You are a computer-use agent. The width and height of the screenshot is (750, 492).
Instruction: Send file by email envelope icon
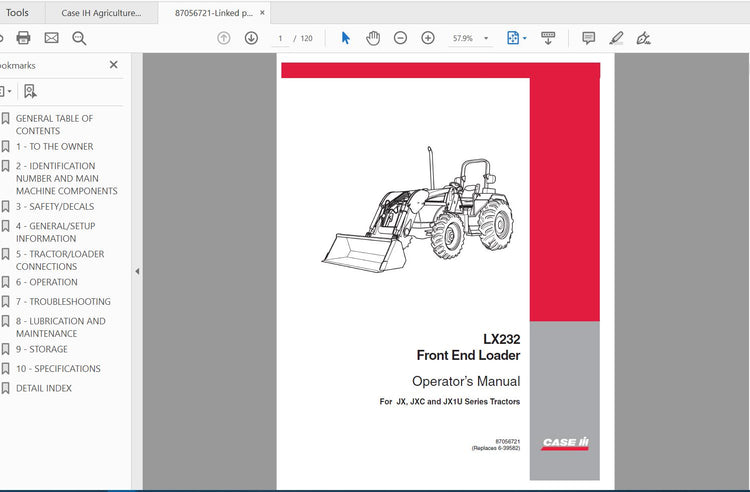coord(51,38)
